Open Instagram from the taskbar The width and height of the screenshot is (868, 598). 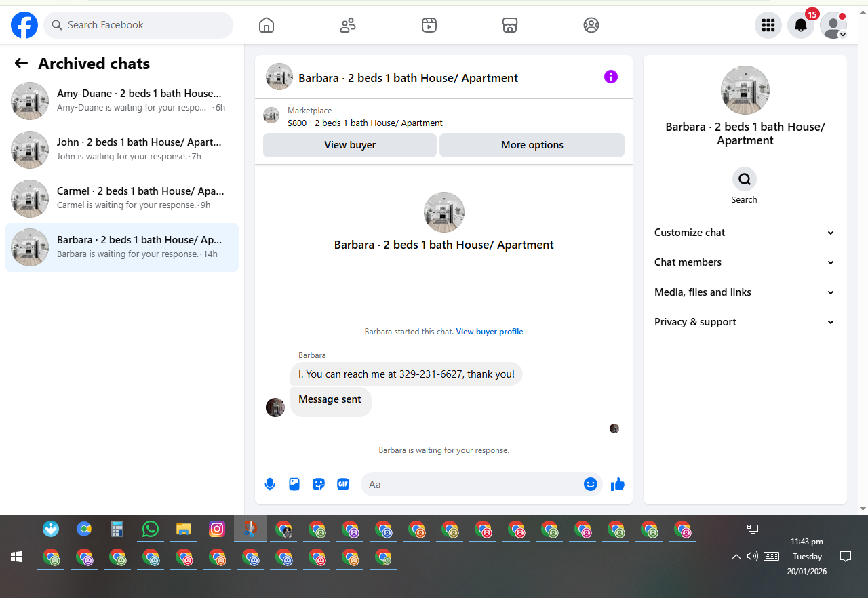tap(217, 529)
